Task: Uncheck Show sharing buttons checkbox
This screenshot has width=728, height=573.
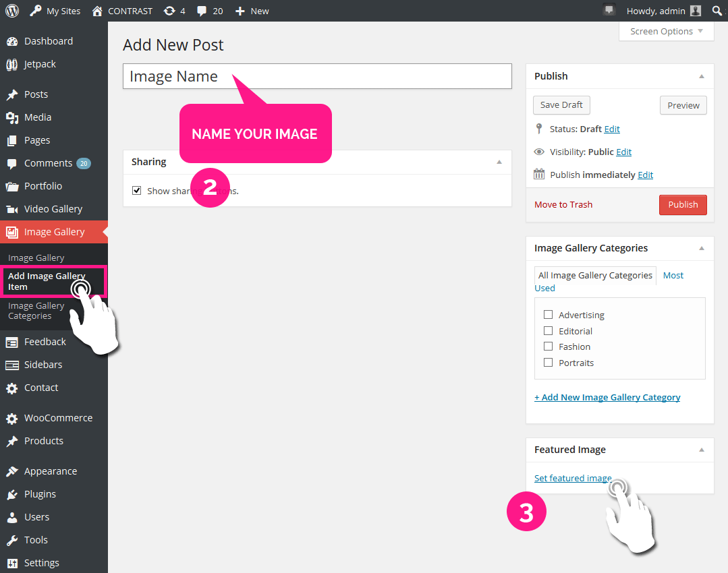Action: [137, 191]
